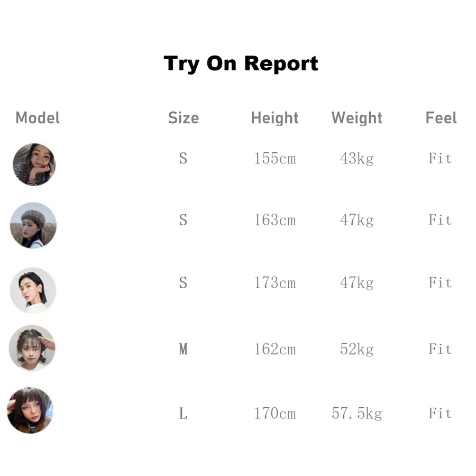
Task: Click the 52kg weight value
Action: (x=356, y=349)
